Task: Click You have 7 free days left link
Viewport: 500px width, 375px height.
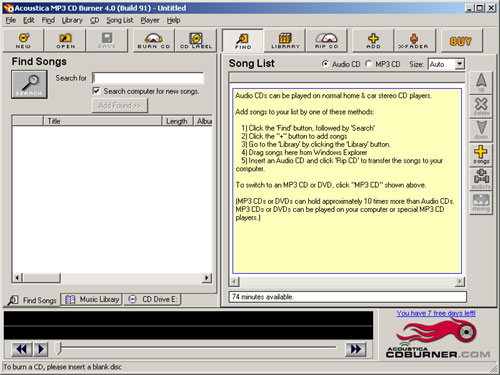Action: (x=436, y=313)
